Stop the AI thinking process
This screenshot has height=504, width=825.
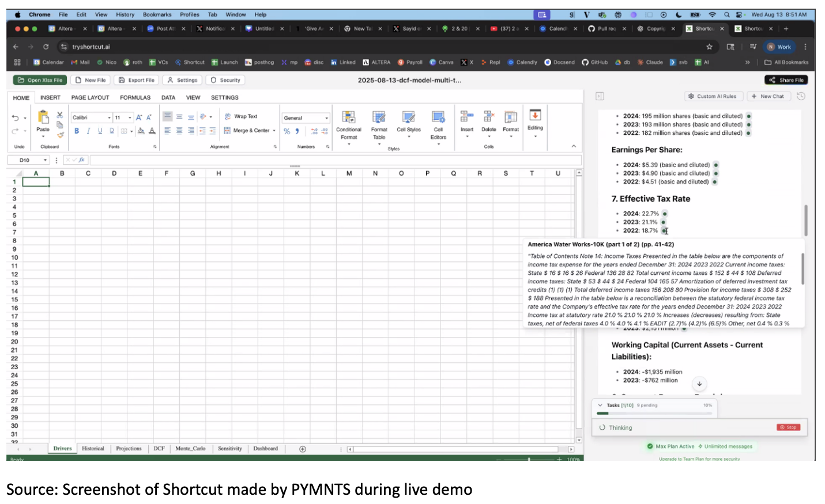(788, 427)
